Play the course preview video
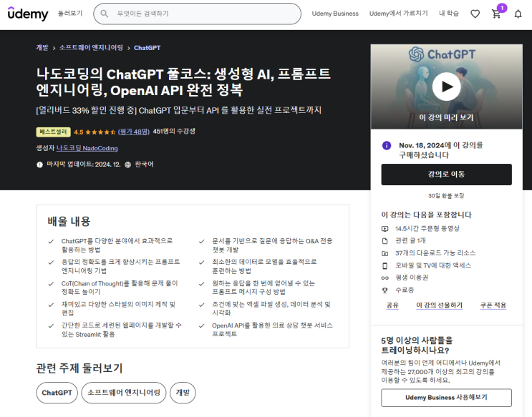Image resolution: width=532 pixels, height=417 pixels. point(447,87)
